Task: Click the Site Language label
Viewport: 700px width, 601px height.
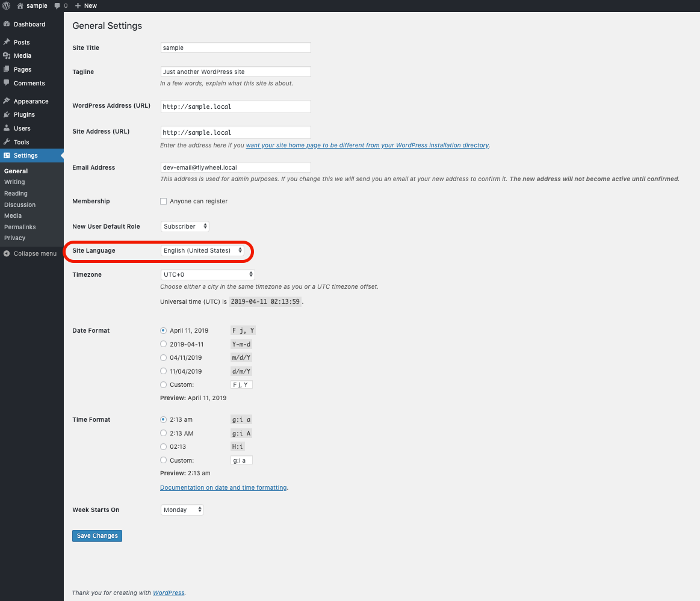Action: [94, 251]
